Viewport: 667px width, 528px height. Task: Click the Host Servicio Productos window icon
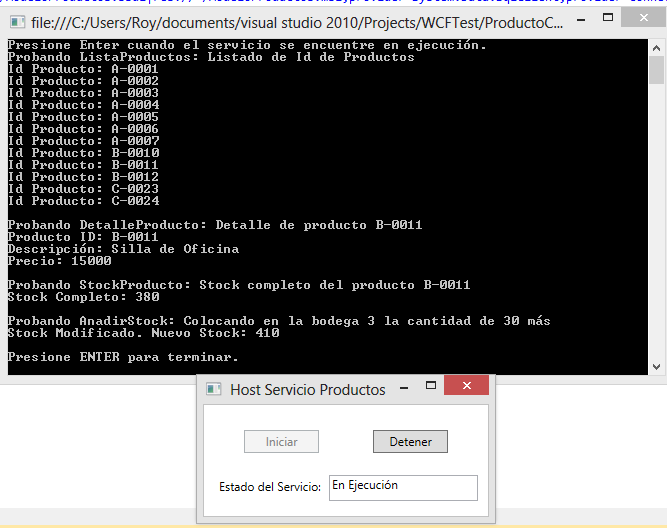214,388
